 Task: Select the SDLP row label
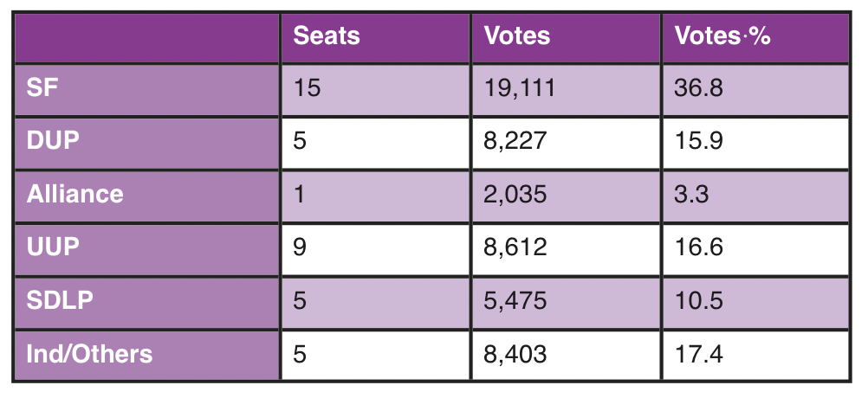click(x=60, y=300)
